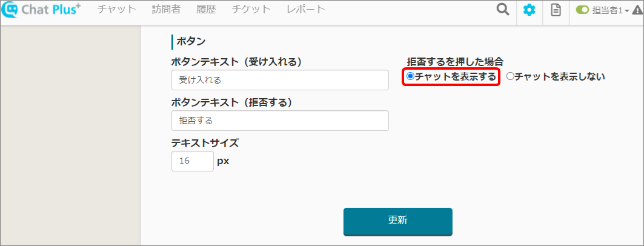The height and width of the screenshot is (246, 644).
Task: Open the レポート menu
Action: (306, 10)
